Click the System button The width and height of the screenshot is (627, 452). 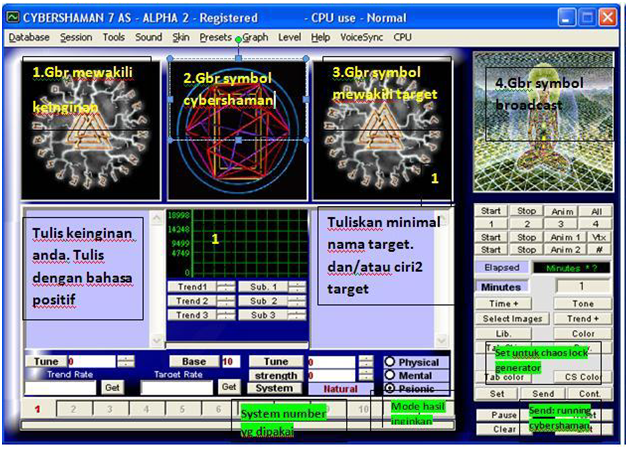[x=274, y=388]
